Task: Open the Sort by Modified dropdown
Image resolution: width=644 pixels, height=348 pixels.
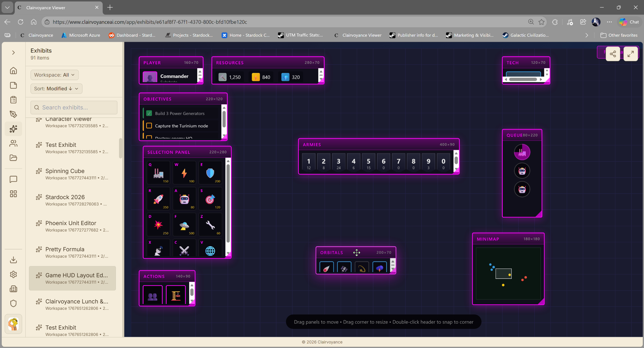Action: click(56, 89)
